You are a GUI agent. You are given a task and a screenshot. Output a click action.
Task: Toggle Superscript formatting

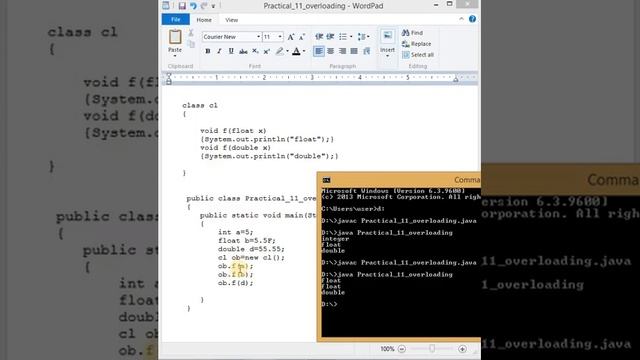[x=267, y=51]
